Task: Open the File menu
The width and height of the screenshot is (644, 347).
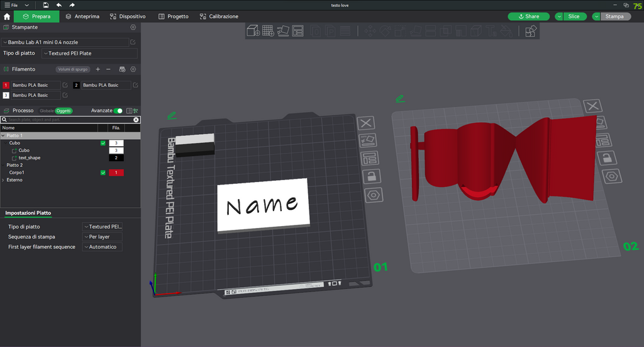Action: 11,5
